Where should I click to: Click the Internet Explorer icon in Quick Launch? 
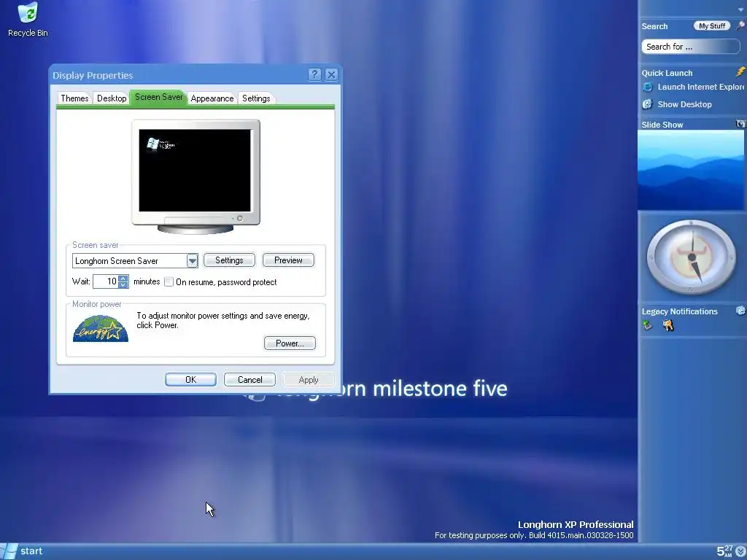coord(648,87)
